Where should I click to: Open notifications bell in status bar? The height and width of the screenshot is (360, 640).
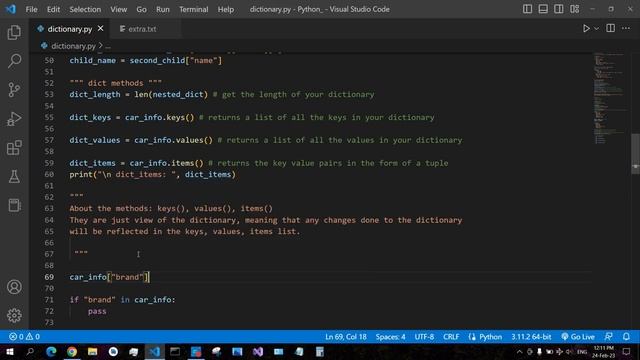[x=626, y=337]
